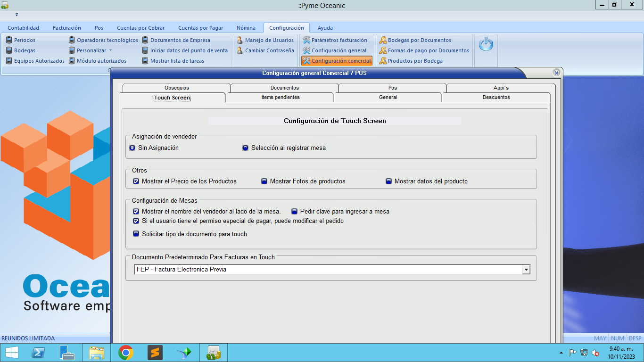Open Google Chrome from taskbar

[x=125, y=353]
